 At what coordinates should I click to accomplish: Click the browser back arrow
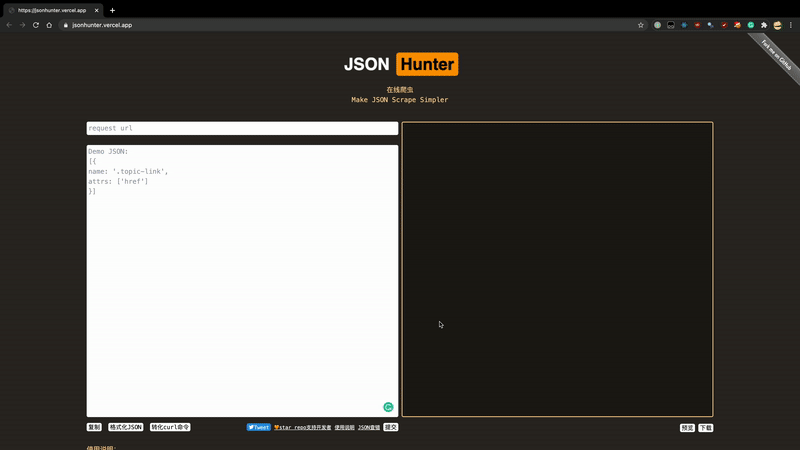point(9,25)
